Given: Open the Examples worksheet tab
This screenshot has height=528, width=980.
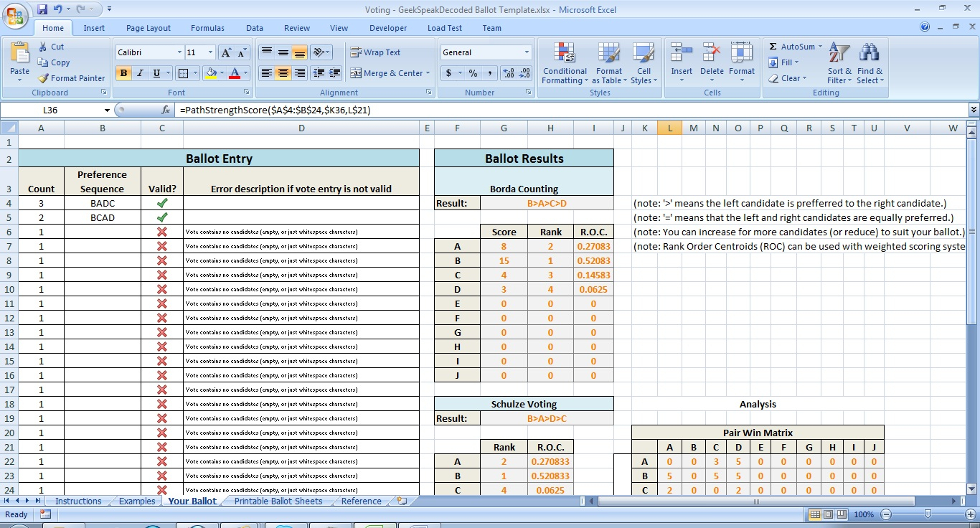Looking at the screenshot, I should tap(137, 501).
